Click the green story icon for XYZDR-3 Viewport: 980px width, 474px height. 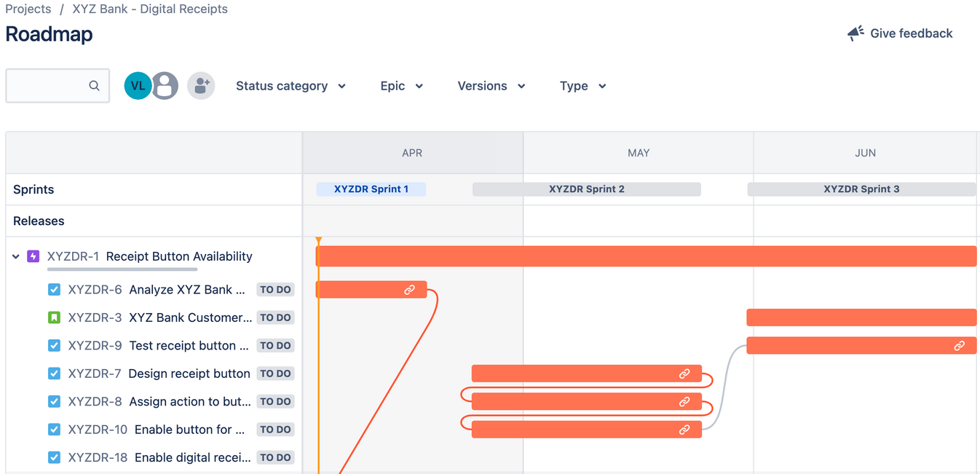point(54,317)
